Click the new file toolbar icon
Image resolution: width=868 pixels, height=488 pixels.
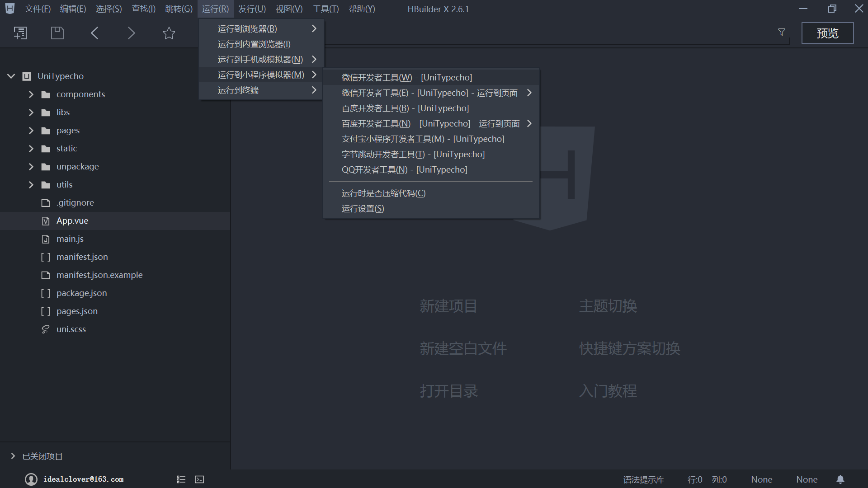[x=20, y=33]
